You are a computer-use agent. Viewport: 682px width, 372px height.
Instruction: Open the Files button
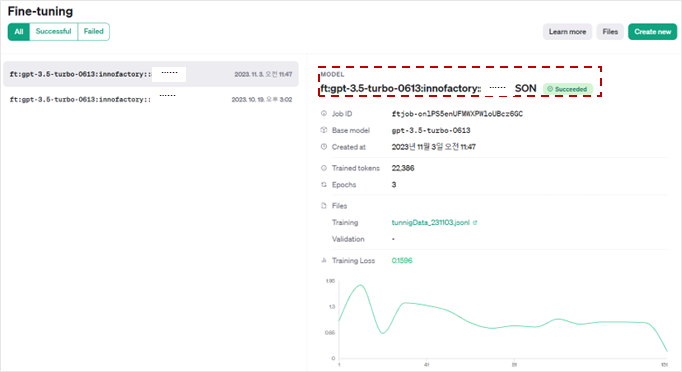click(610, 32)
